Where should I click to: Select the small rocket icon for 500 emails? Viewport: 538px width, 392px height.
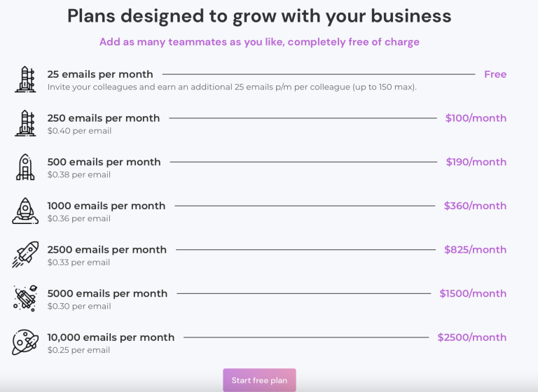coord(25,167)
